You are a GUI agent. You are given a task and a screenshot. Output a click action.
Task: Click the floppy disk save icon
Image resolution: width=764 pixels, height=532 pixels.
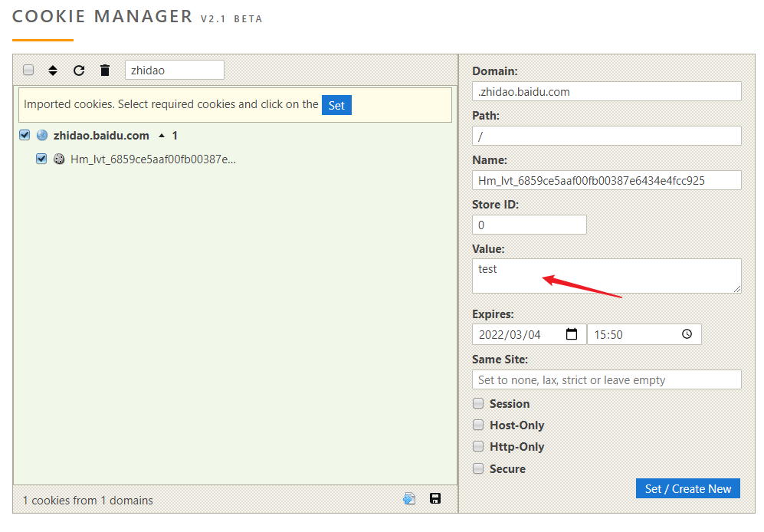pyautogui.click(x=435, y=499)
